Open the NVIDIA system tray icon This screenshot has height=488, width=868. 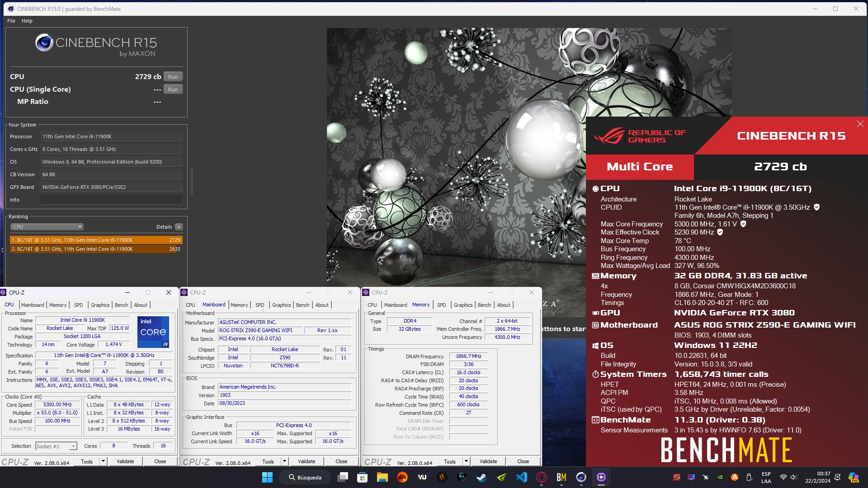tap(720, 477)
